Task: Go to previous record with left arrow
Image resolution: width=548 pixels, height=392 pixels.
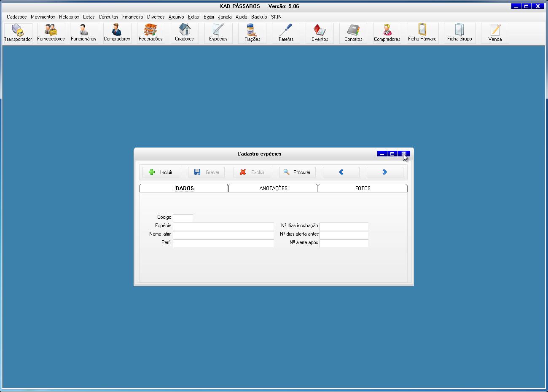Action: 341,172
